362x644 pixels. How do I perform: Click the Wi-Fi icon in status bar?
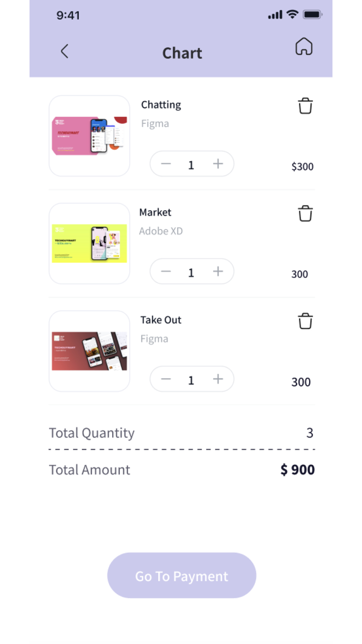[293, 14]
